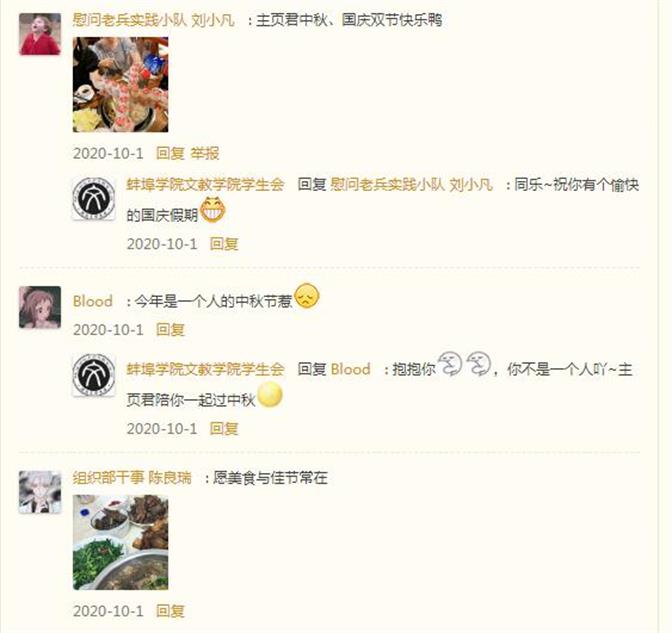This screenshot has height=633, width=672.
Task: Open Blood's user profile link
Action: (x=93, y=301)
